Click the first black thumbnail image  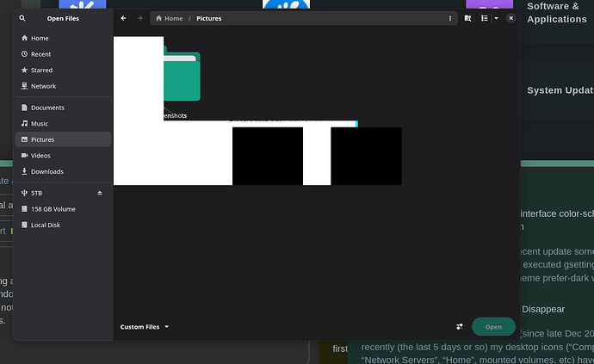(268, 156)
